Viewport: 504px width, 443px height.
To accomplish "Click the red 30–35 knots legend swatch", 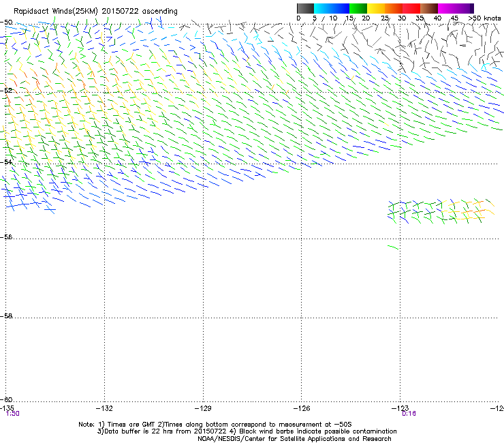I will click(411, 8).
